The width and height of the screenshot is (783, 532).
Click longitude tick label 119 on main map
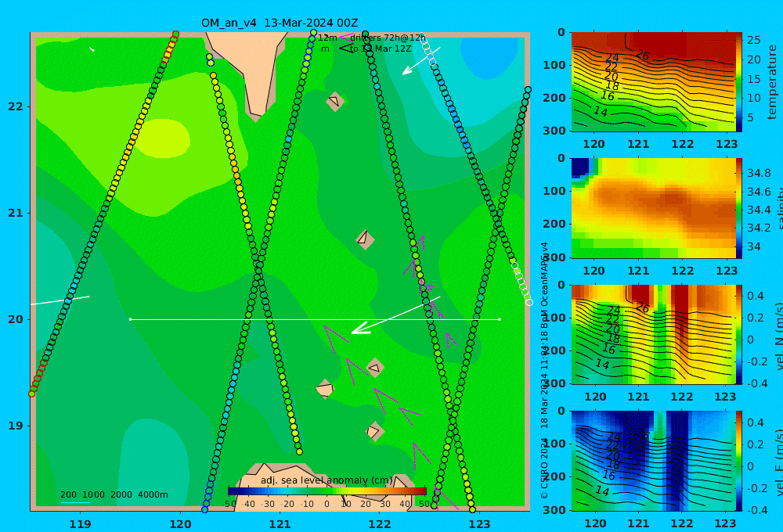coord(80,524)
